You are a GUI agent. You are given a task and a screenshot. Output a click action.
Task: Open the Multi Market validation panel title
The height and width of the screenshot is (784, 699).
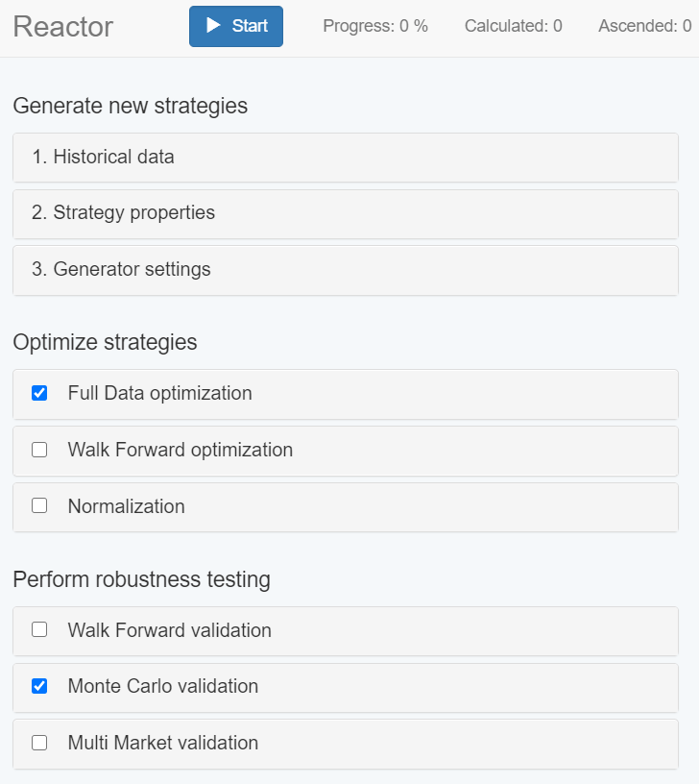(162, 743)
